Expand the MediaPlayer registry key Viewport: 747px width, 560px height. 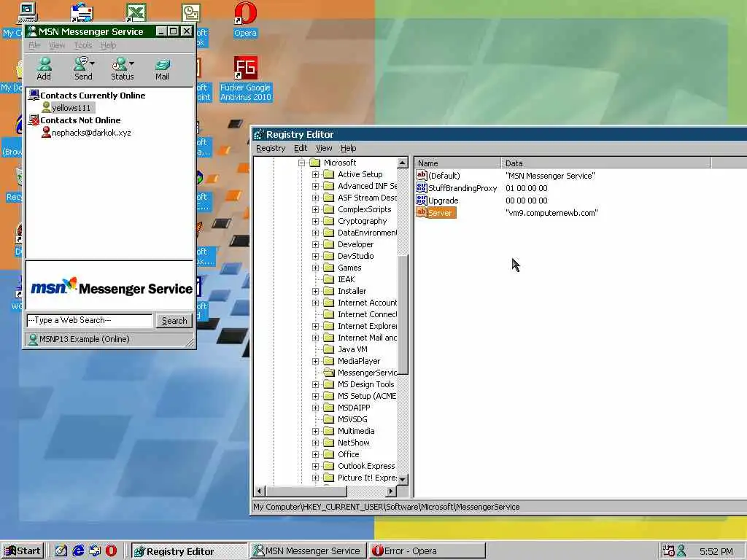(315, 362)
